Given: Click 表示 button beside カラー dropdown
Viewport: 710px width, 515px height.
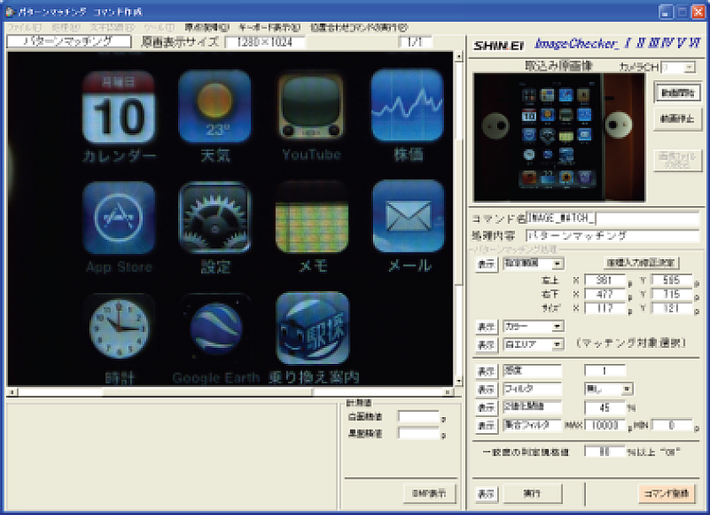Looking at the screenshot, I should click(x=486, y=327).
